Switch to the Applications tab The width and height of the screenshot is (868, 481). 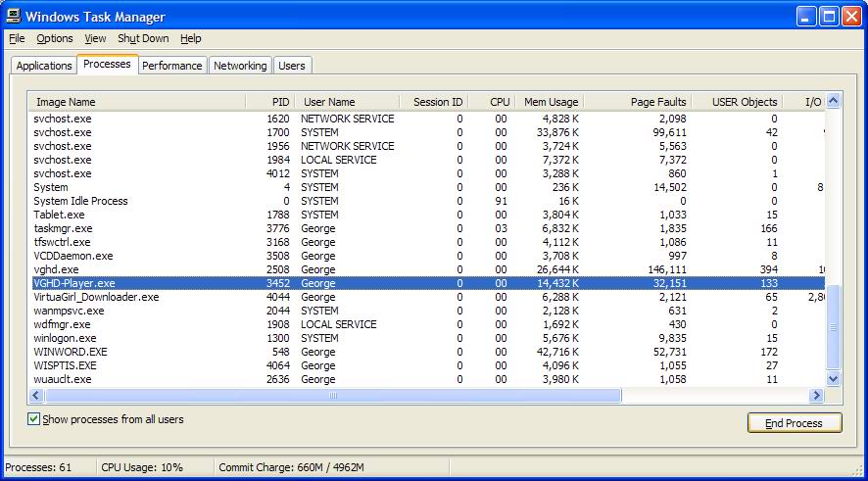[44, 66]
